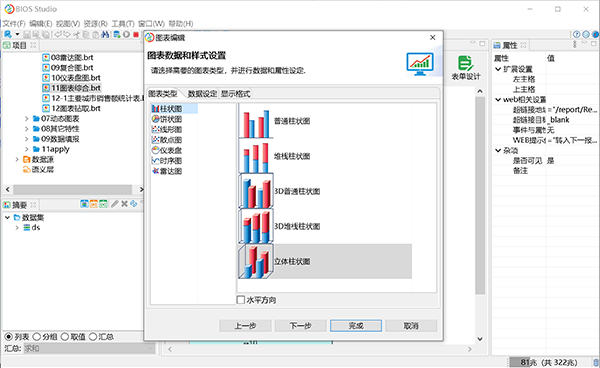Choose the 普通柱状图 chart thumbnail
The height and width of the screenshot is (368, 600).
[256, 121]
